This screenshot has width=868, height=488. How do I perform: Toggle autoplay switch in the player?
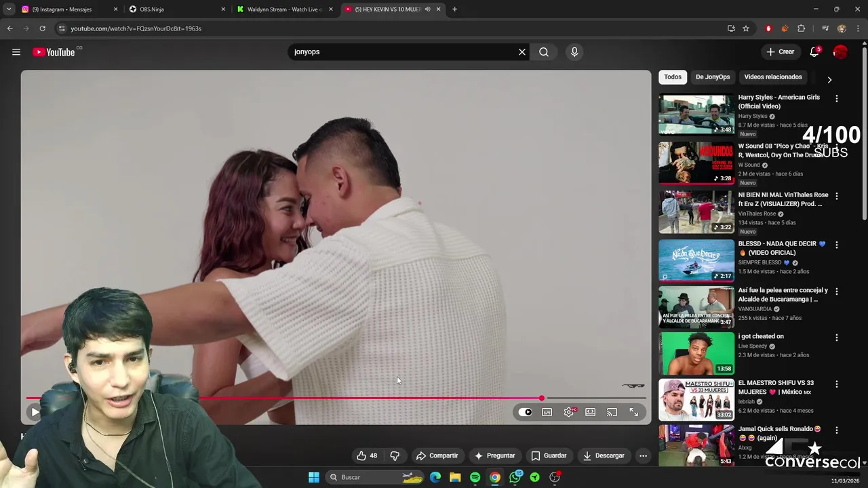(x=526, y=412)
